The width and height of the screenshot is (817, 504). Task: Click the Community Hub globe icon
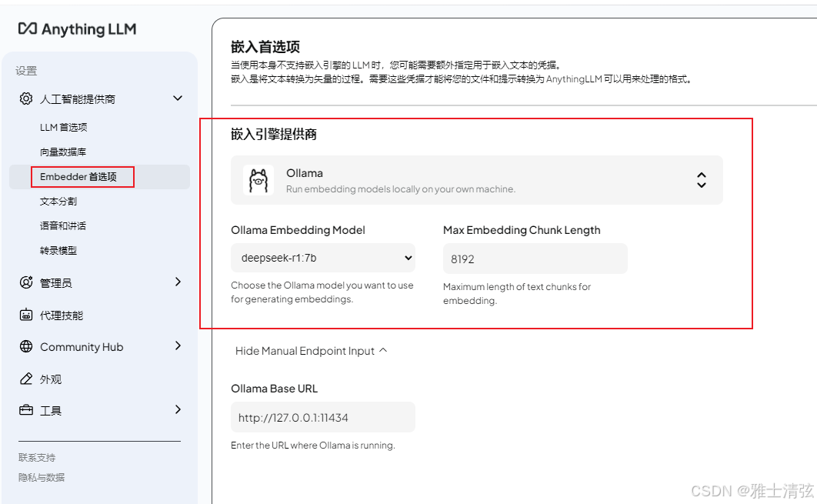point(26,346)
